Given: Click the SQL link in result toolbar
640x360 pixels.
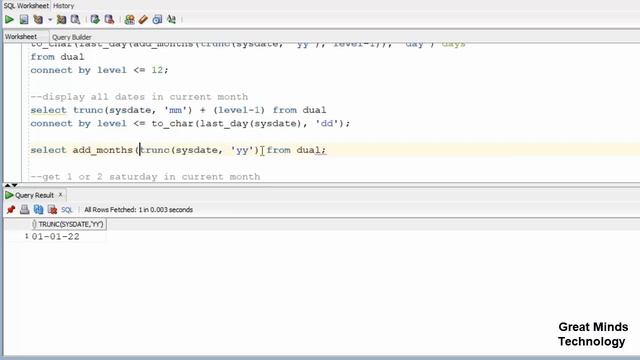Looking at the screenshot, I should [x=67, y=210].
